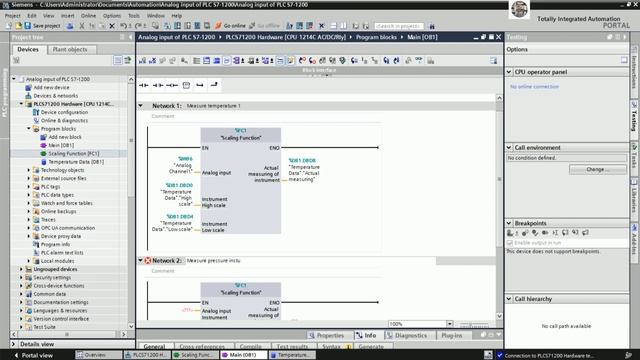Insert an output coil instruction

tap(172, 85)
